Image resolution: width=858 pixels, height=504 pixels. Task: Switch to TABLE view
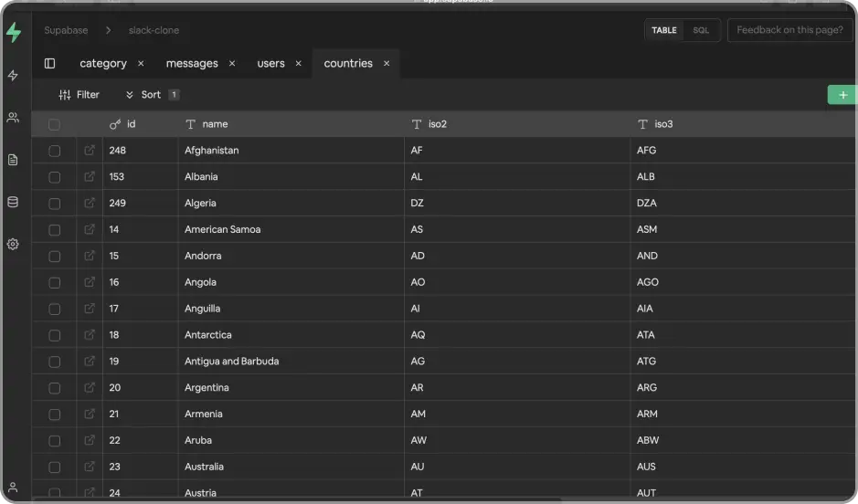point(663,30)
